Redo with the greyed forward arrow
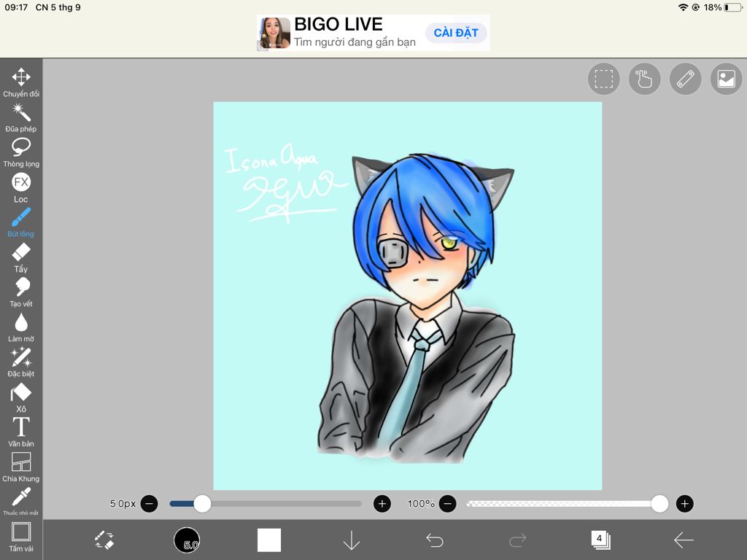This screenshot has width=747, height=560. 517,540
